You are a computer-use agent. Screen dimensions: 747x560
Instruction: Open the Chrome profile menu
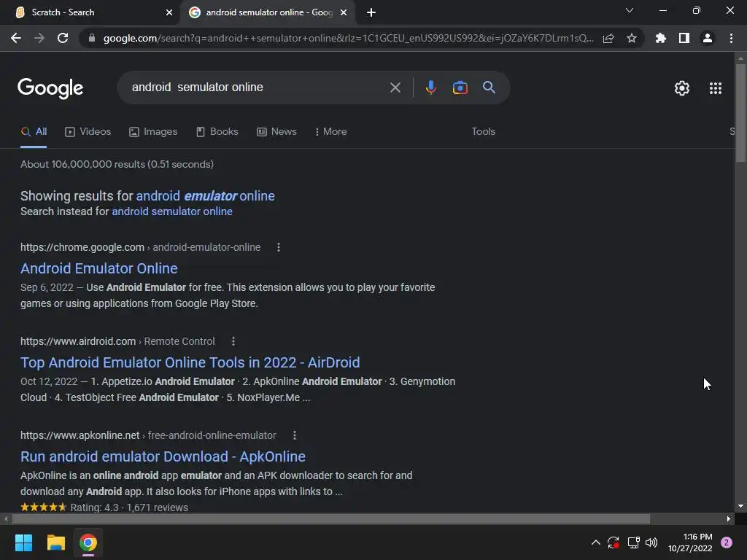[x=708, y=38]
